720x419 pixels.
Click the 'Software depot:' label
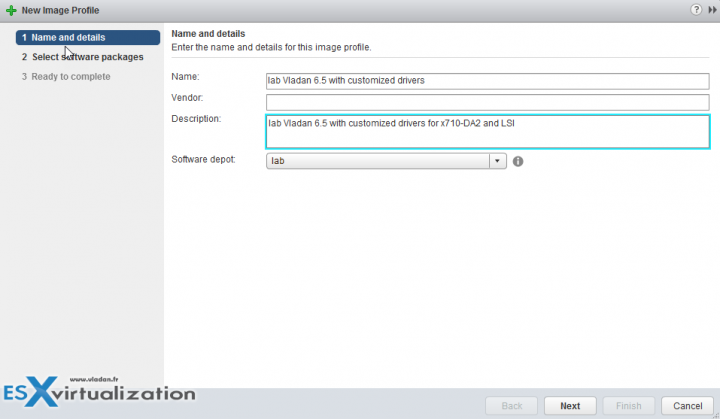[203, 159]
